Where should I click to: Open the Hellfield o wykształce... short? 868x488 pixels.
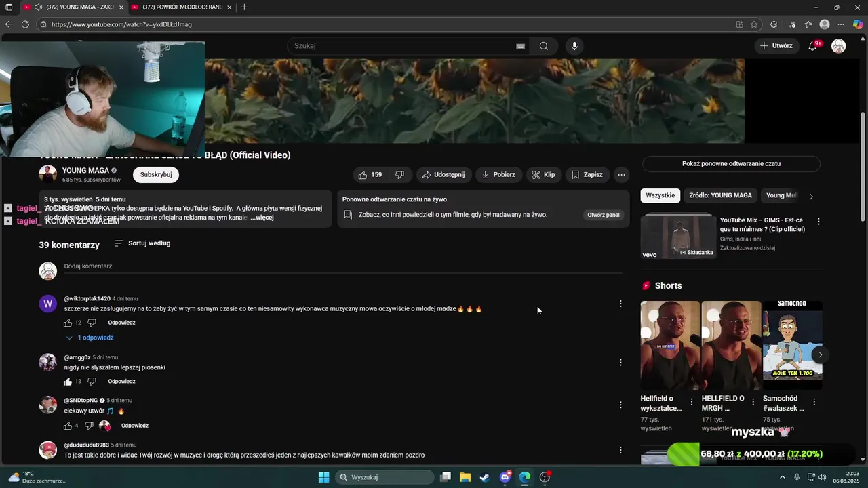[670, 346]
